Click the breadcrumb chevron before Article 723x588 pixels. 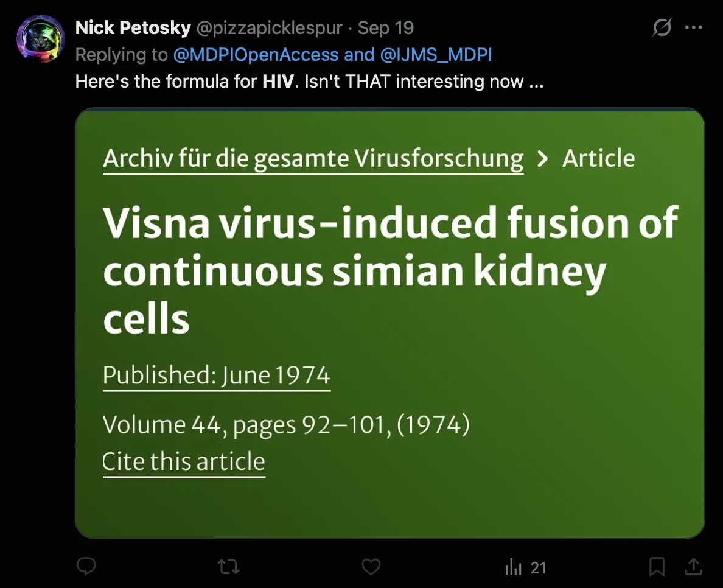[x=542, y=159]
